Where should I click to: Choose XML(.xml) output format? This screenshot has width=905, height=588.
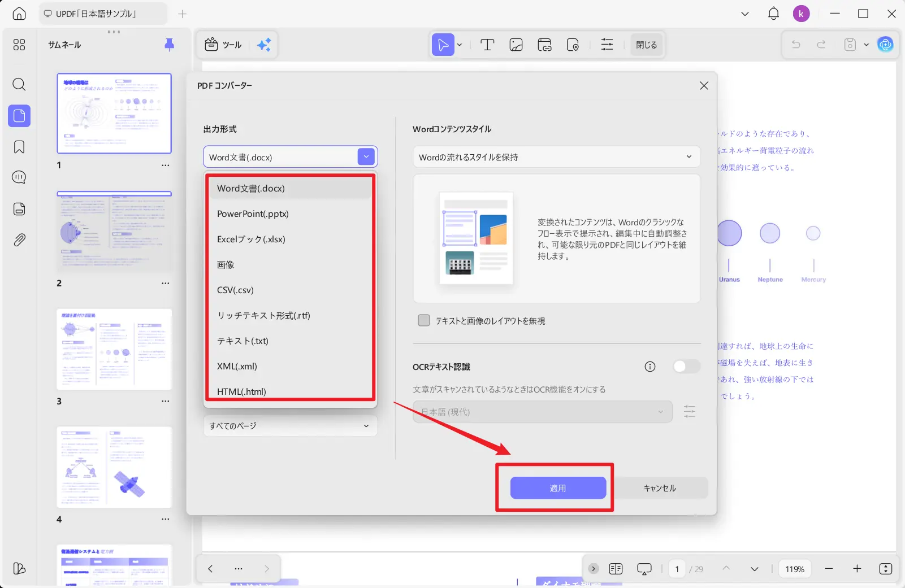(290, 366)
